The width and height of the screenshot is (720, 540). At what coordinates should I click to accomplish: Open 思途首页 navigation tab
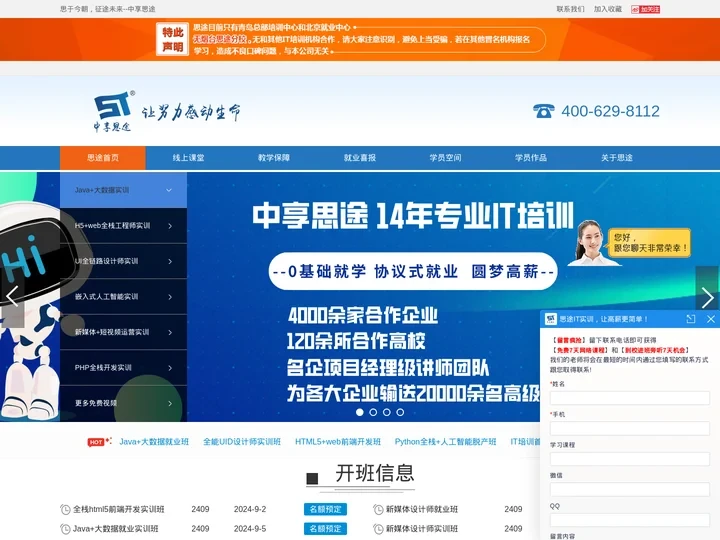(x=103, y=158)
